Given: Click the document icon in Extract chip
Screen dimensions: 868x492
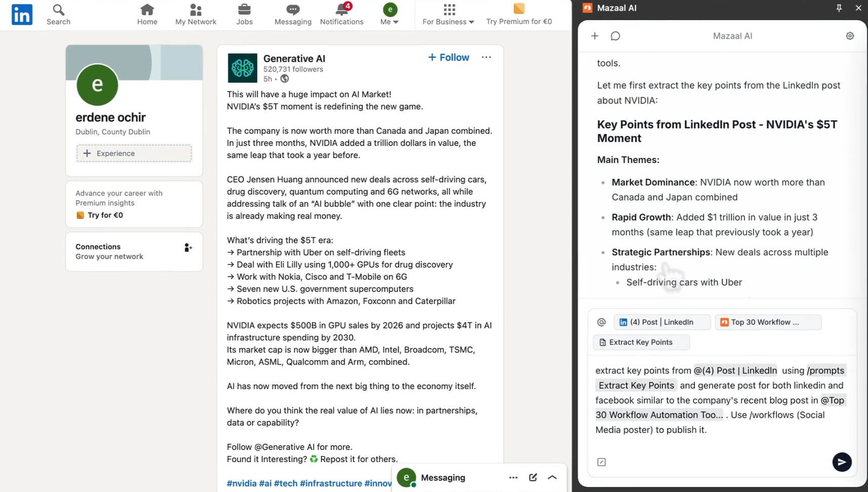Looking at the screenshot, I should [x=603, y=343].
